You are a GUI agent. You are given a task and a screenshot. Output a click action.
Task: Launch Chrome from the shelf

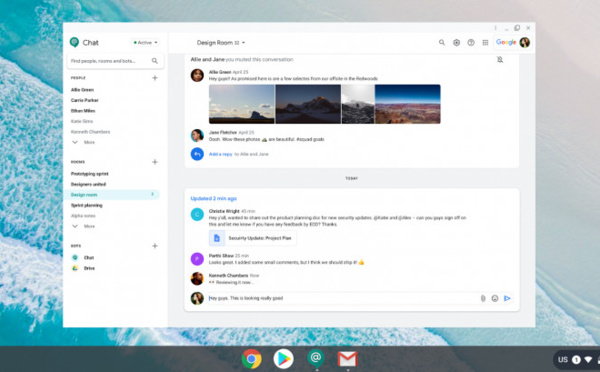(251, 359)
